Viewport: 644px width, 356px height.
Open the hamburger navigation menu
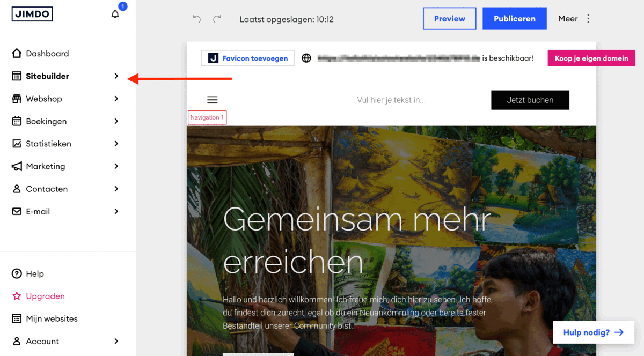[x=213, y=100]
